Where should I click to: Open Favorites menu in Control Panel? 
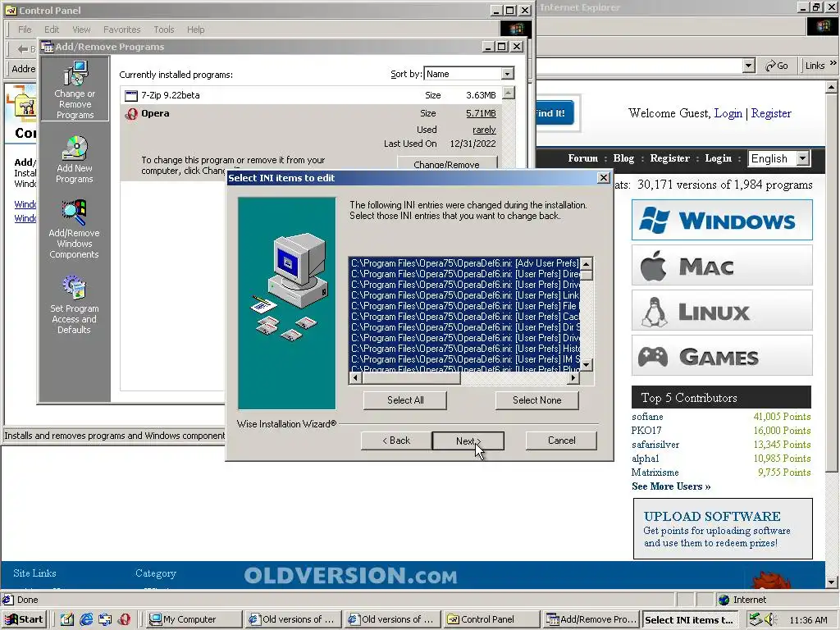tap(121, 30)
